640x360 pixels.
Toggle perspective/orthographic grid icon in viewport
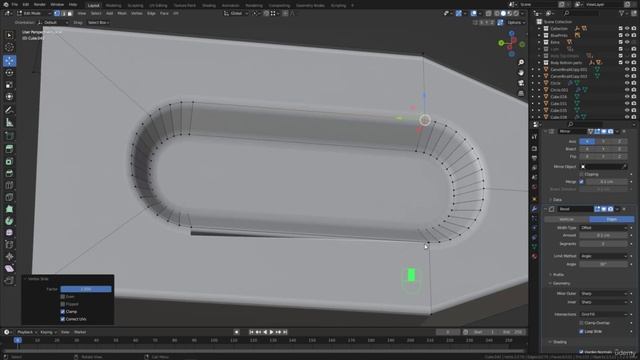[x=521, y=93]
